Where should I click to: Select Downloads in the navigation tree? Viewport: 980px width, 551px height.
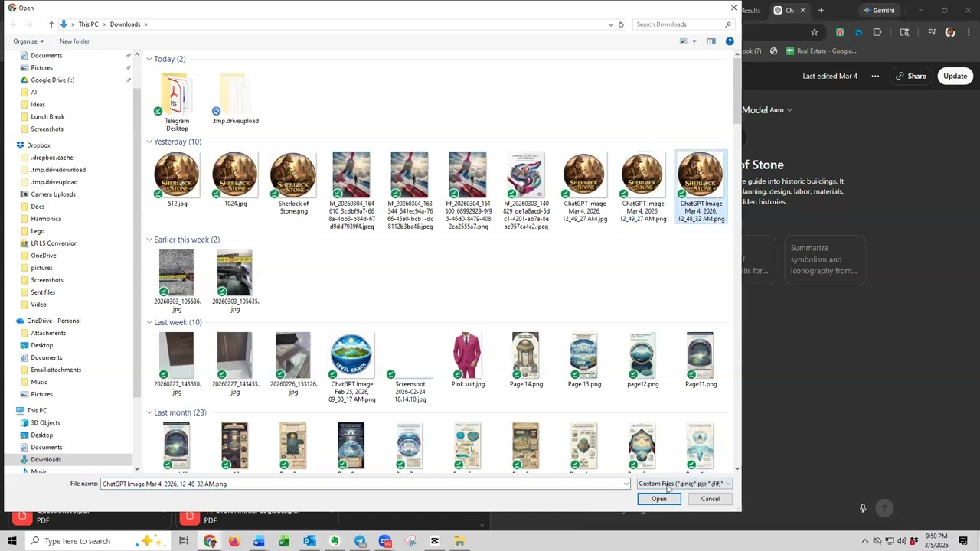[46, 460]
